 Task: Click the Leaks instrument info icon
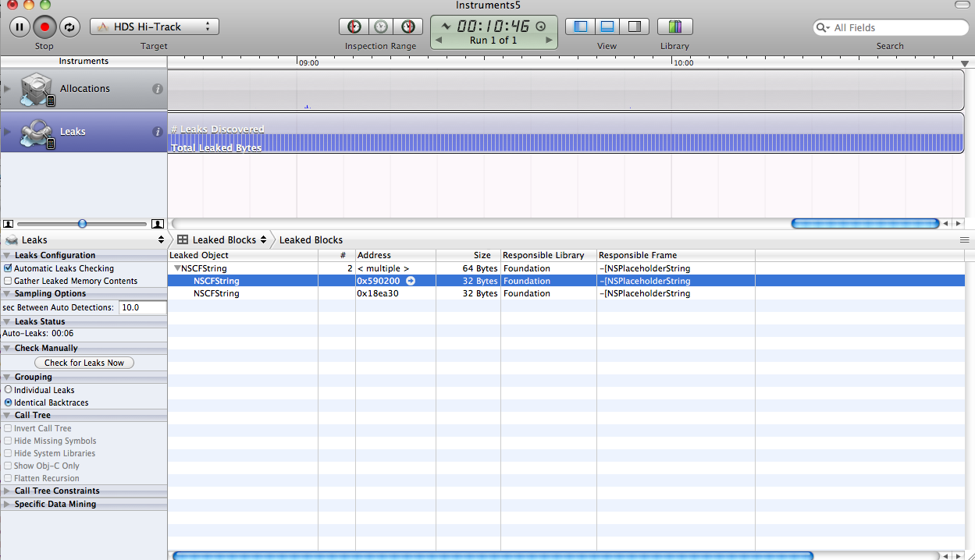(x=157, y=132)
